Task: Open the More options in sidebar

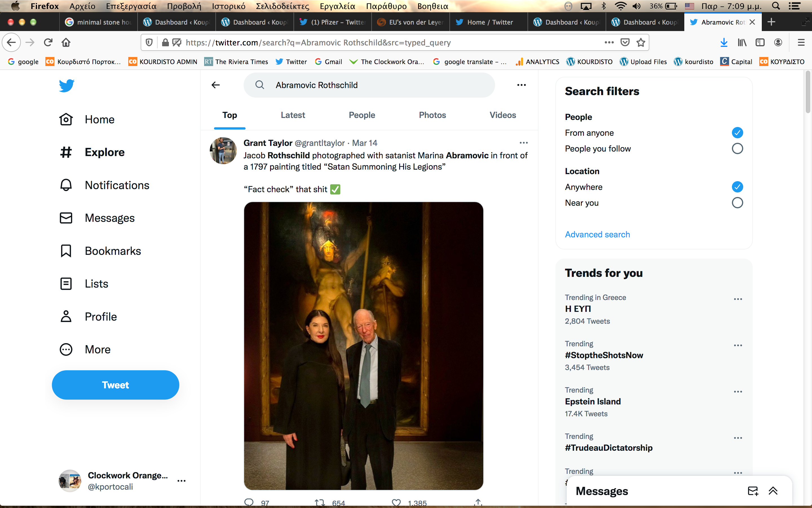Action: [x=85, y=349]
